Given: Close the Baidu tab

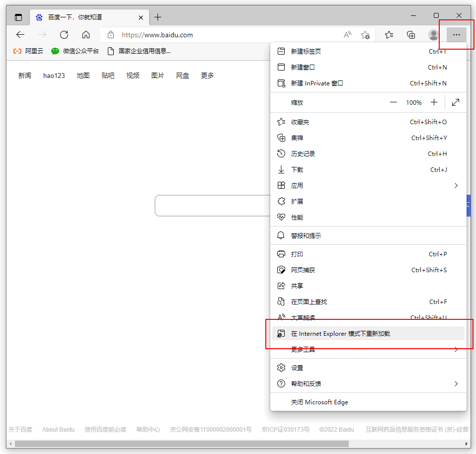Looking at the screenshot, I should pos(141,17).
